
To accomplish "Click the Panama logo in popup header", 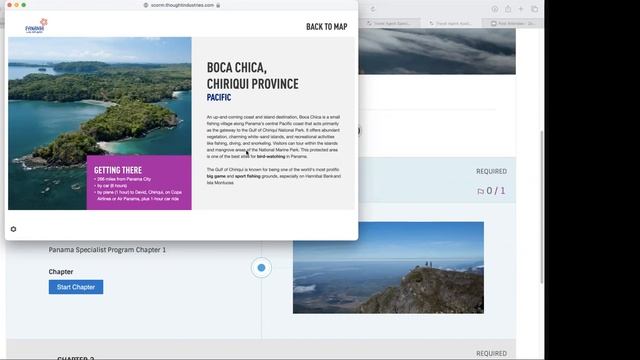I will pyautogui.click(x=36, y=26).
